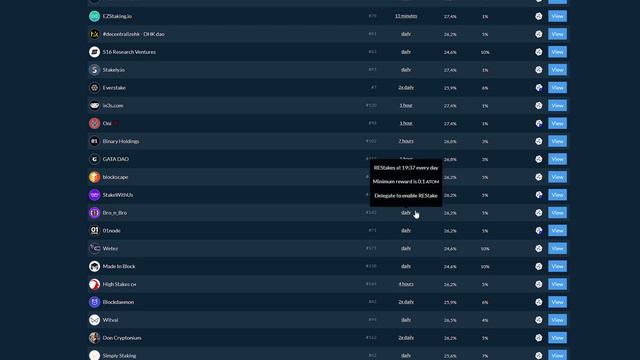Screen dimensions: 640x360
Task: Click the blockscape orange logo
Action: tap(94, 177)
